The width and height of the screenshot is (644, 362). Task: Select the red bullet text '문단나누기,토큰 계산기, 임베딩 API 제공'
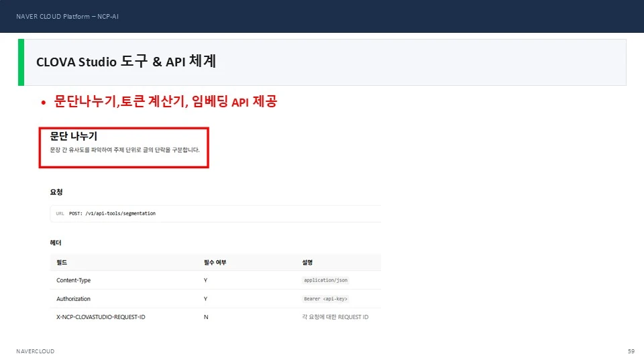[166, 101]
